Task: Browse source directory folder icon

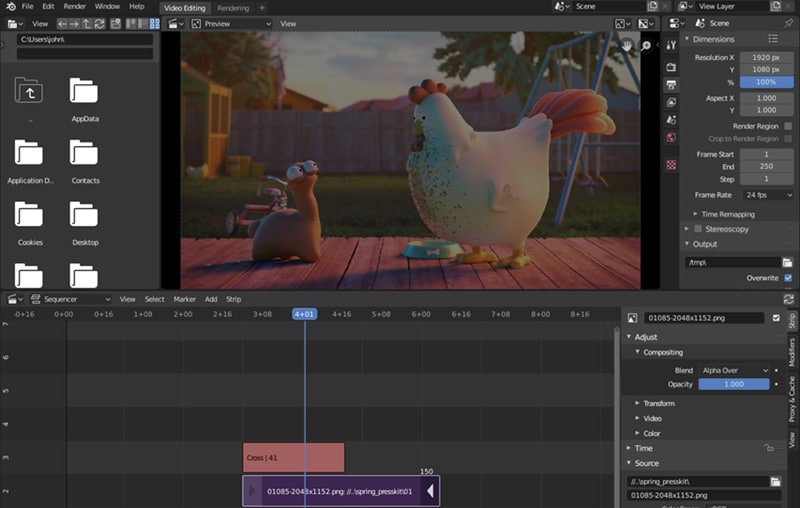Action: coord(776,481)
